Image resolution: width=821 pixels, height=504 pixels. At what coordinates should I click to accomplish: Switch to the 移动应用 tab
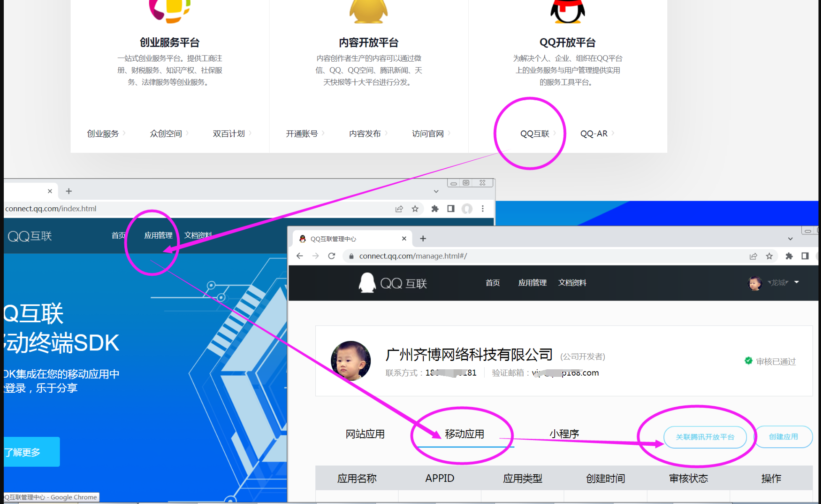(x=464, y=434)
